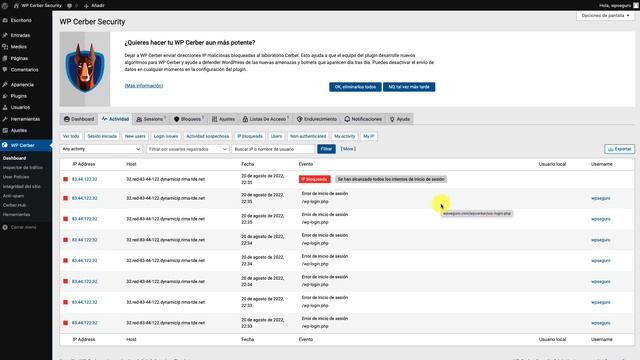This screenshot has width=640, height=360.
Task: Click the lightbulb icon on the Ayuda tab
Action: tap(392, 119)
